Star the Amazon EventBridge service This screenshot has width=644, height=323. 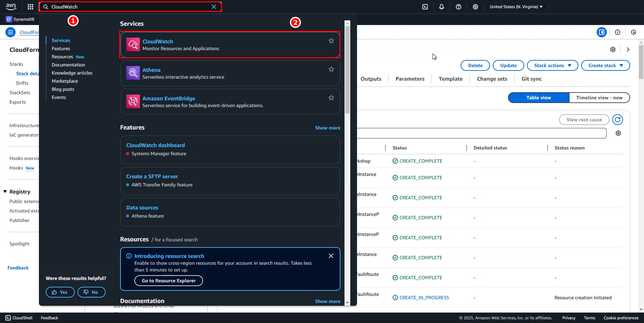331,98
